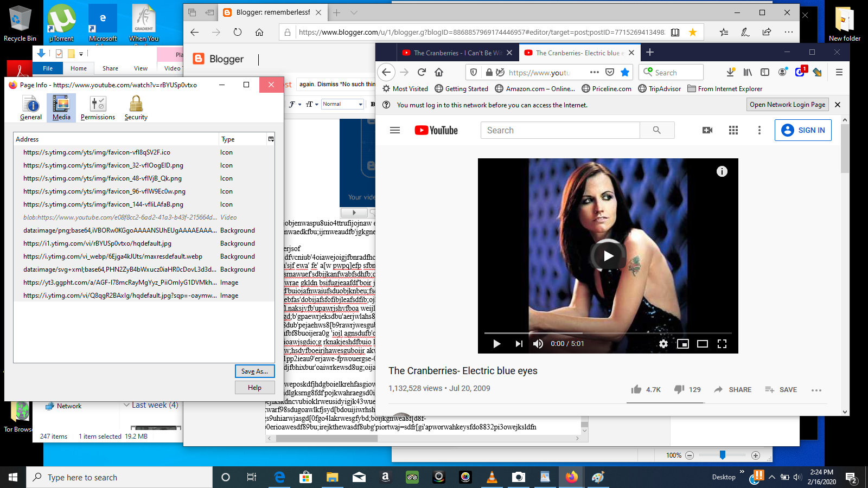Select the blob video address row
Viewport: 868px width, 488px height.
point(144,217)
